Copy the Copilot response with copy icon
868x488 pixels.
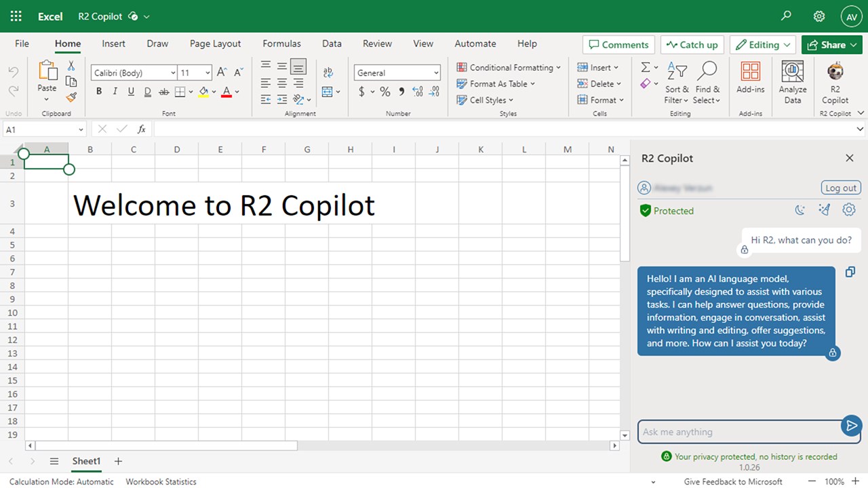click(850, 272)
